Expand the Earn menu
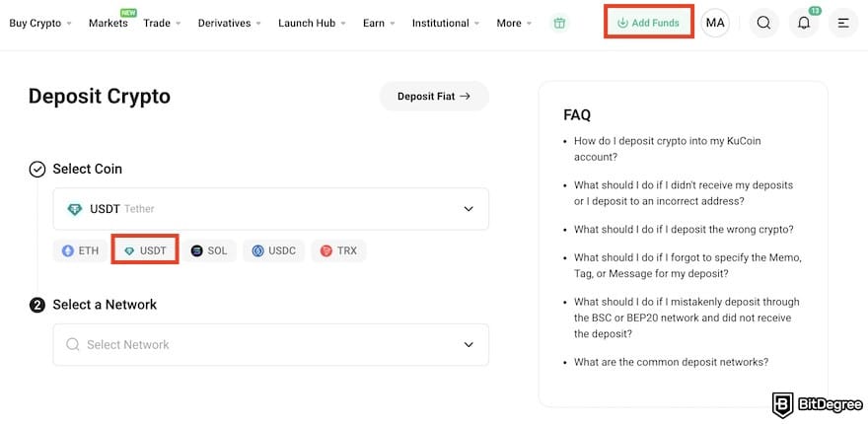The height and width of the screenshot is (424, 868). point(379,24)
